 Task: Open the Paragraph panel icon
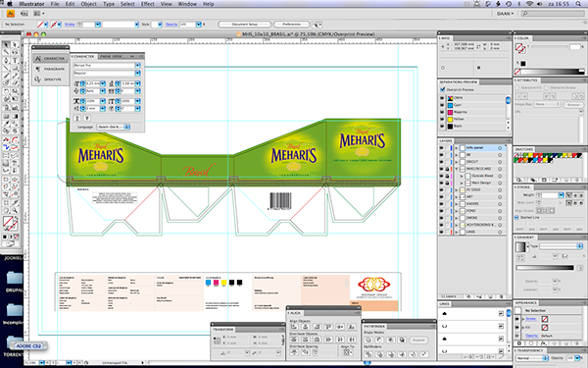click(x=50, y=69)
